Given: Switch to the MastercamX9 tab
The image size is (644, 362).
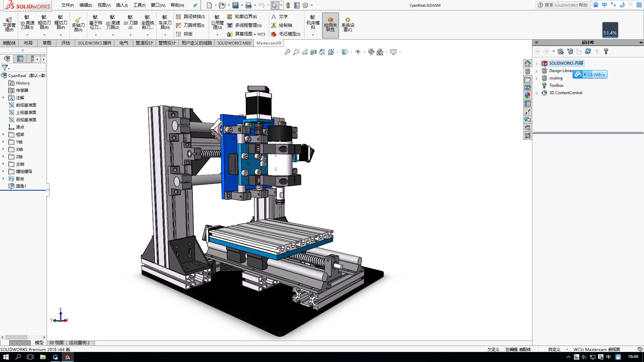Looking at the screenshot, I should [x=268, y=43].
